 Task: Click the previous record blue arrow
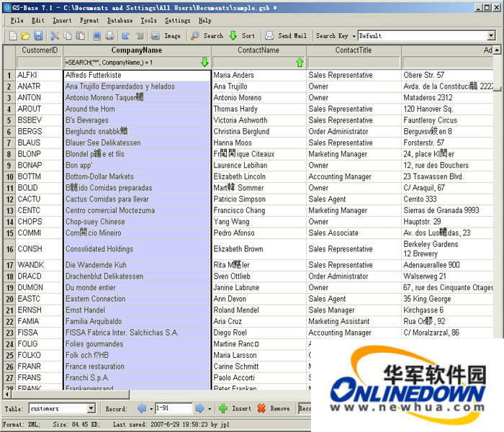[x=142, y=408]
